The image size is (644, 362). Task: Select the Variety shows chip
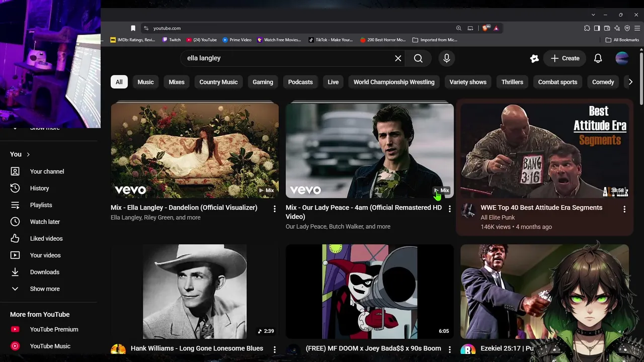click(468, 82)
